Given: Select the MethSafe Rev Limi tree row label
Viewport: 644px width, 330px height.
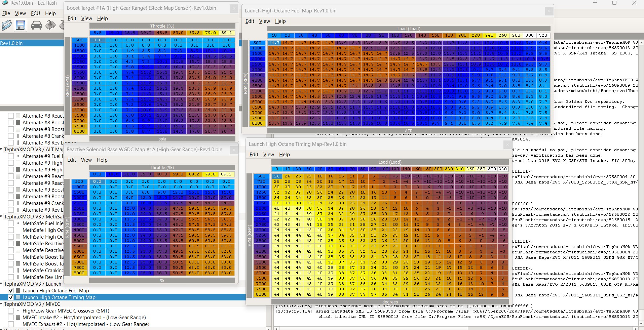Looking at the screenshot, I should pyautogui.click(x=43, y=277).
